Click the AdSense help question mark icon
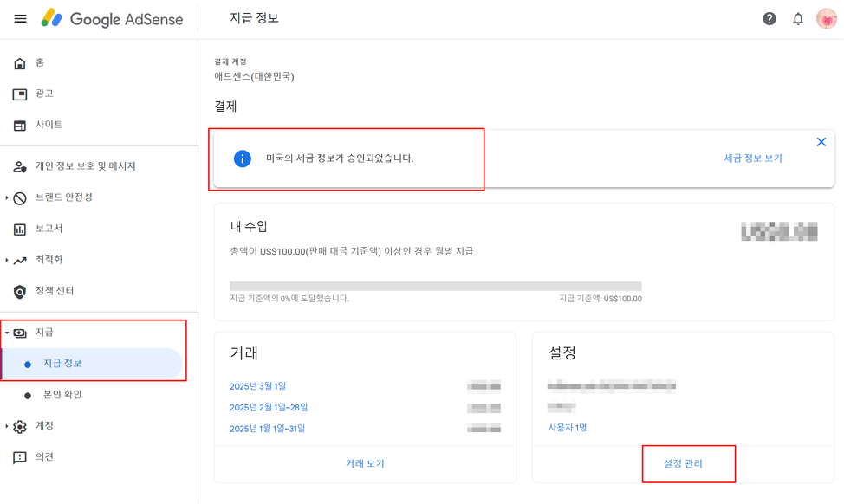844x504 pixels. pos(769,17)
